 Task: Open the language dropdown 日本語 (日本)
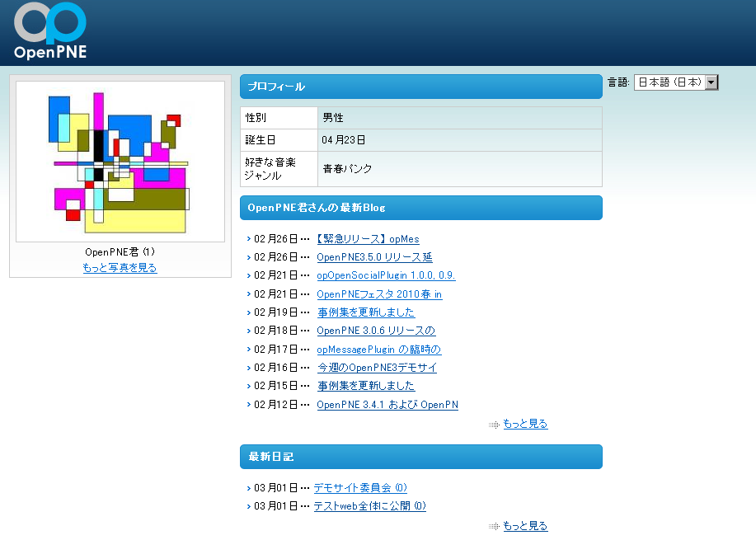[676, 82]
